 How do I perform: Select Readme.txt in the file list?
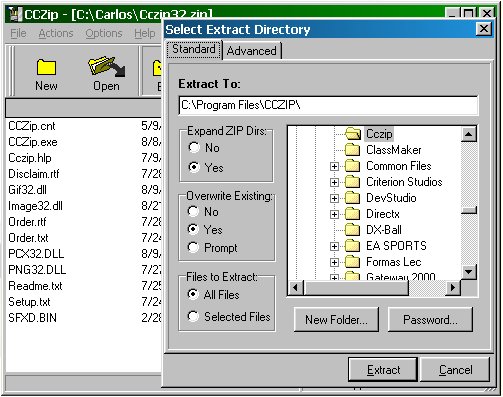click(x=35, y=286)
